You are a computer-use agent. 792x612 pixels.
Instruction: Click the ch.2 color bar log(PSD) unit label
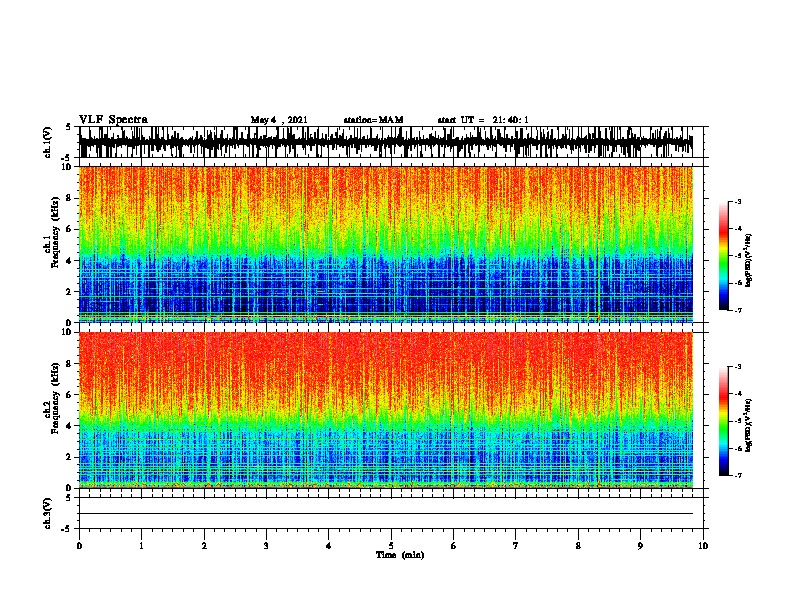[x=749, y=425]
